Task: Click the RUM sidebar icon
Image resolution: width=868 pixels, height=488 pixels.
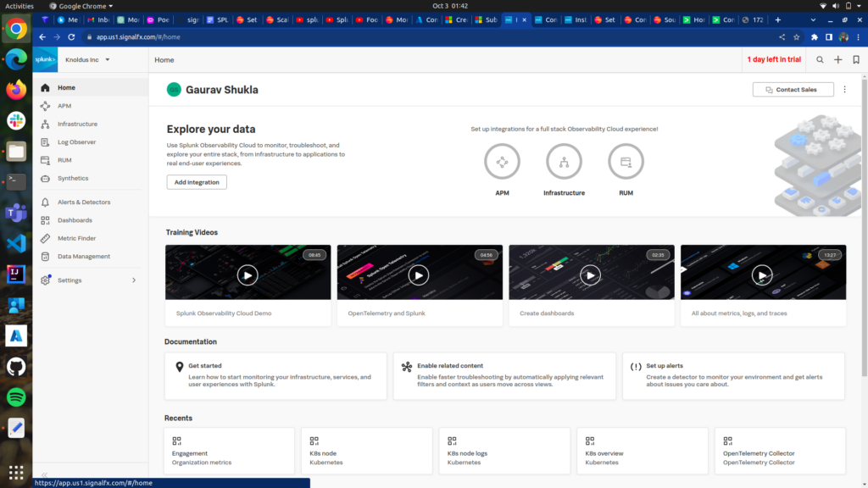Action: [47, 159]
